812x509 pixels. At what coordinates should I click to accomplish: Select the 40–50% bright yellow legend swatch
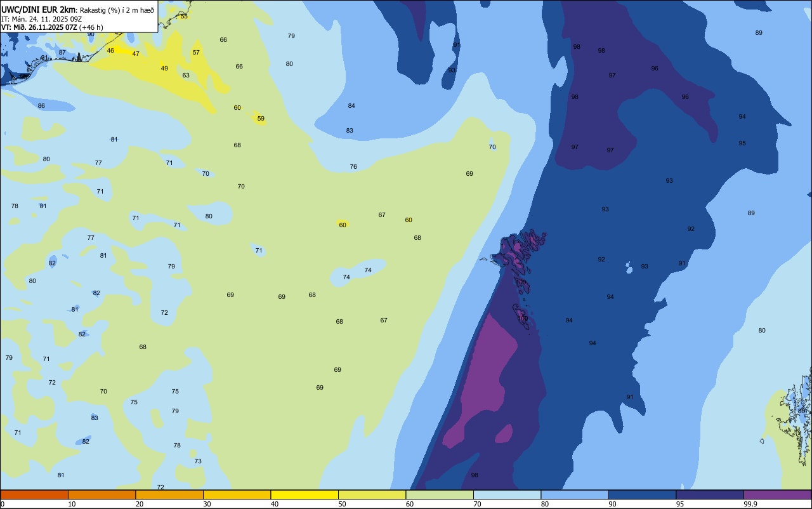[x=304, y=494]
